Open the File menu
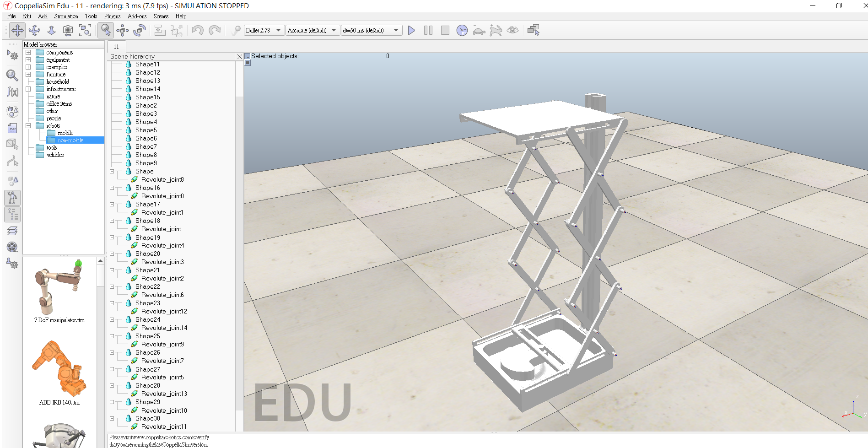Screen dimensions: 868x448 [x=11, y=16]
